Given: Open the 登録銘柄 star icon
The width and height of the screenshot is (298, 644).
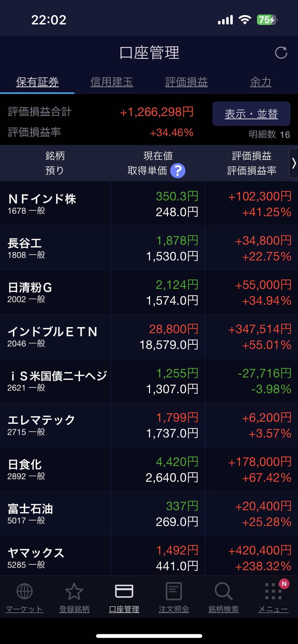Looking at the screenshot, I should pyautogui.click(x=74, y=591).
